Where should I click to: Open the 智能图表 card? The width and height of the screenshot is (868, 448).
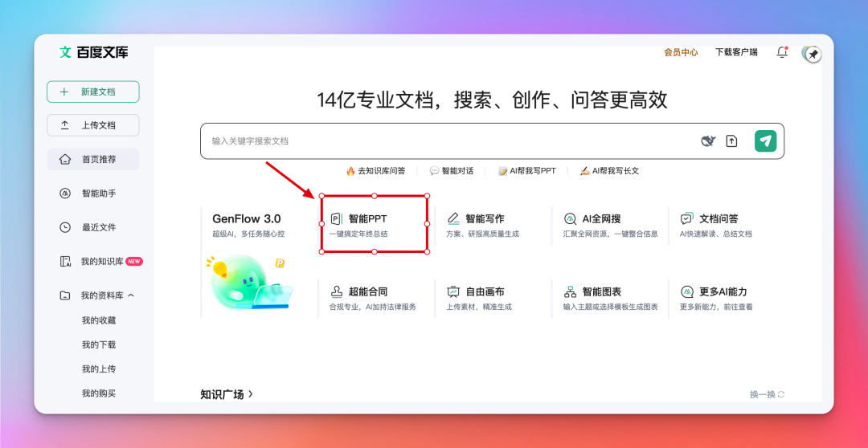(610, 299)
